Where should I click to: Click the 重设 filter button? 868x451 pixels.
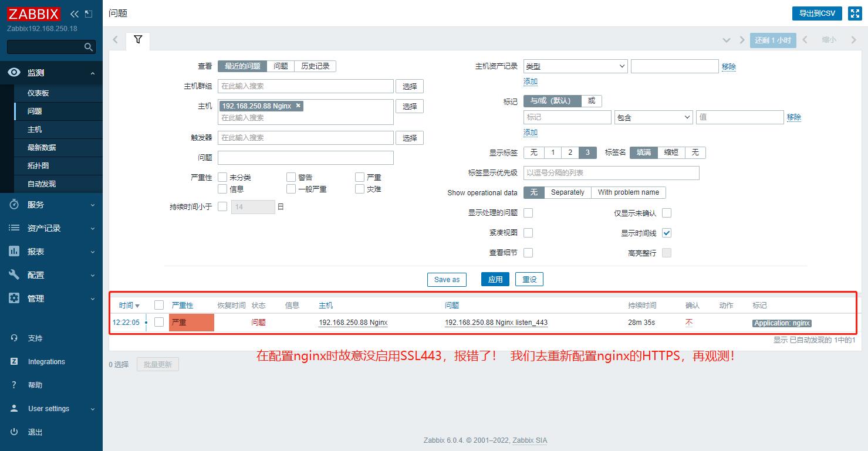[529, 280]
